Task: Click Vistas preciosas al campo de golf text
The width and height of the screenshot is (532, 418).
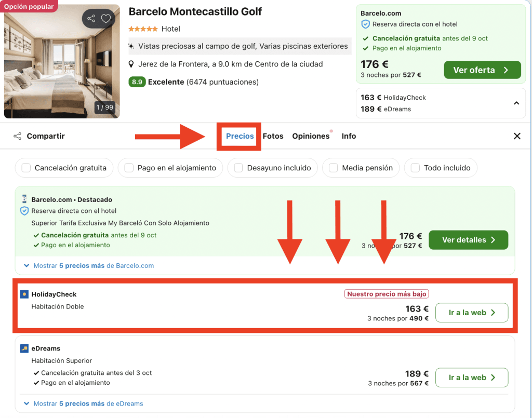Action: tap(243, 46)
